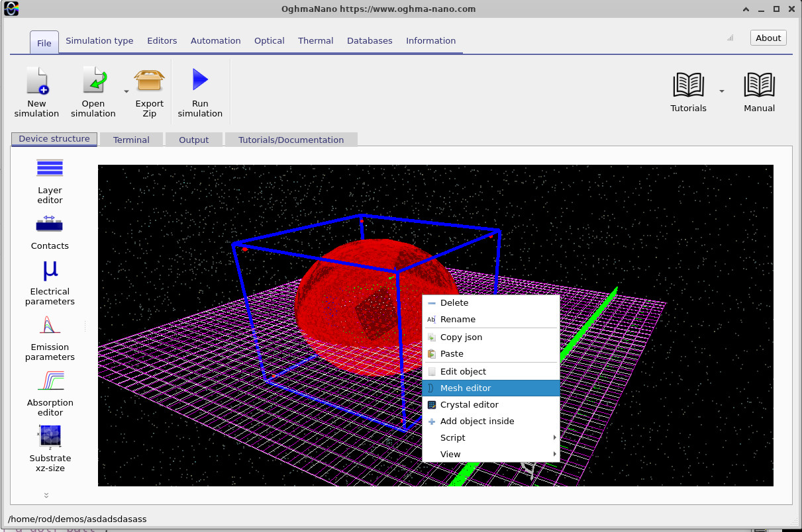Switch to Information ribbon tab

pos(431,41)
